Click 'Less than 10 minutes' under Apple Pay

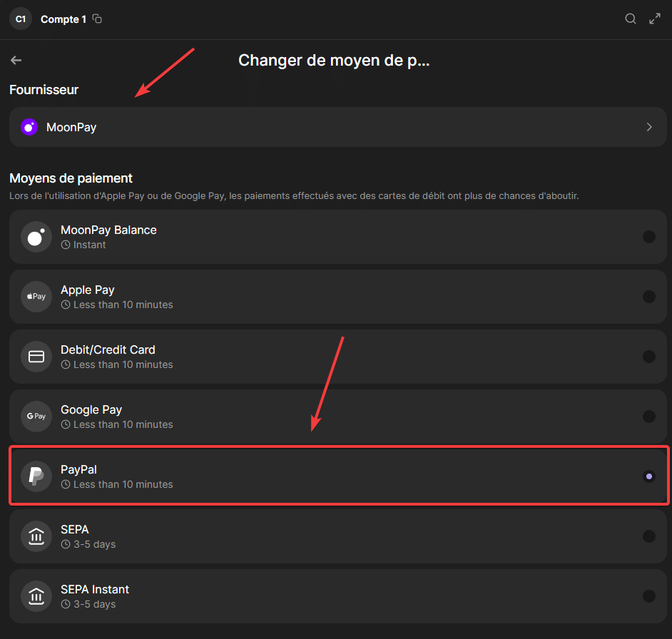(x=123, y=305)
